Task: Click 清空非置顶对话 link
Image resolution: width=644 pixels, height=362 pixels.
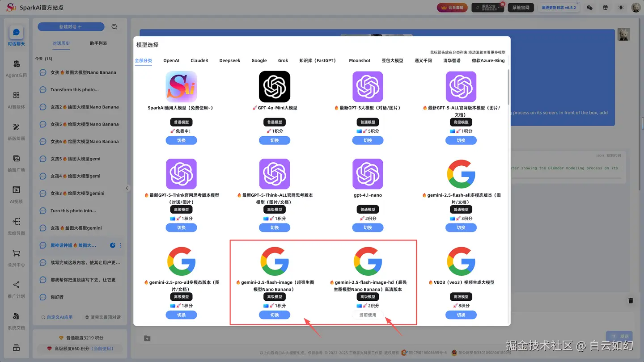Action: (103, 317)
